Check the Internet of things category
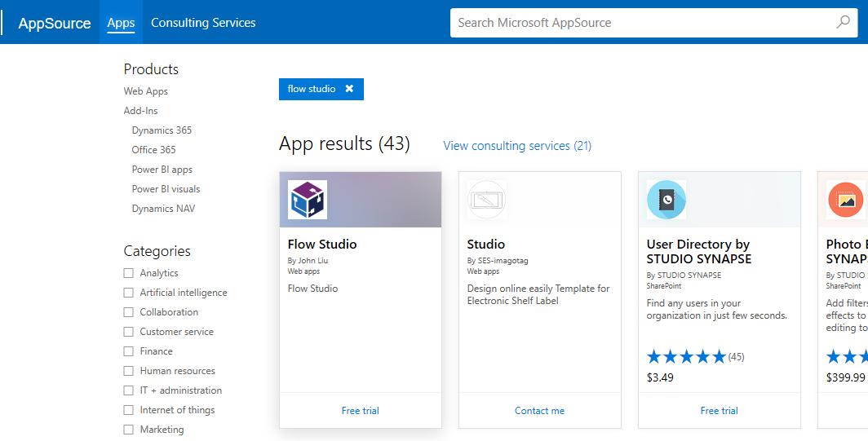The height and width of the screenshot is (441, 868). pyautogui.click(x=128, y=410)
